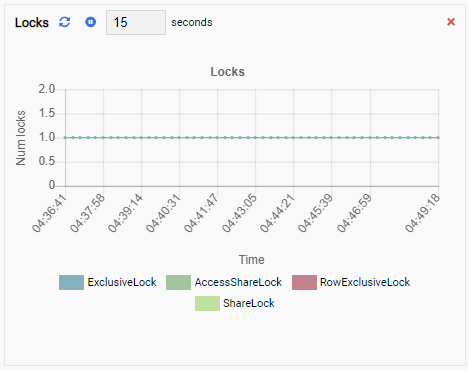
Task: Click the first data point at 04:36:41
Action: click(x=66, y=137)
